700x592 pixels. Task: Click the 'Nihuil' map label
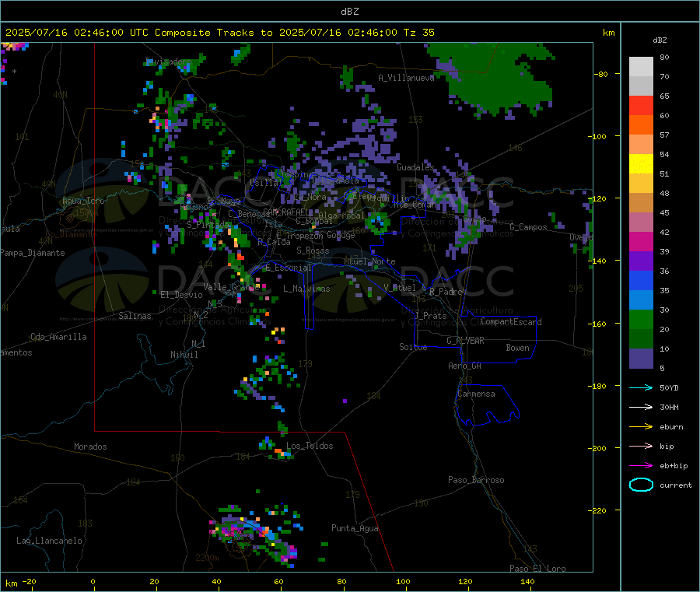pyautogui.click(x=184, y=355)
